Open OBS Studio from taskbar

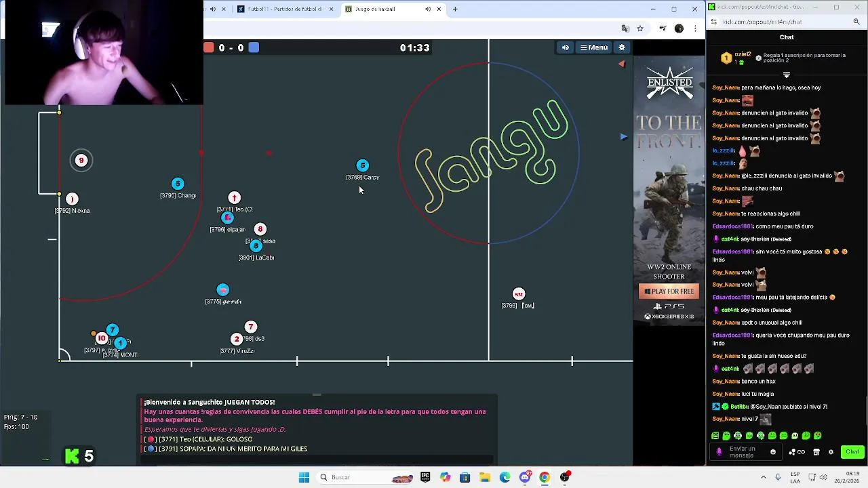click(x=564, y=477)
